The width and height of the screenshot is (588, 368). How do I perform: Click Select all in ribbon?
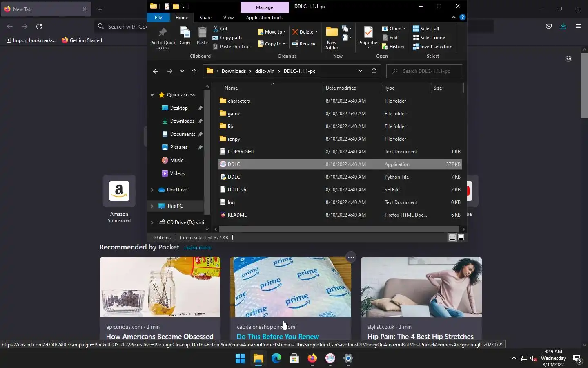426,29
